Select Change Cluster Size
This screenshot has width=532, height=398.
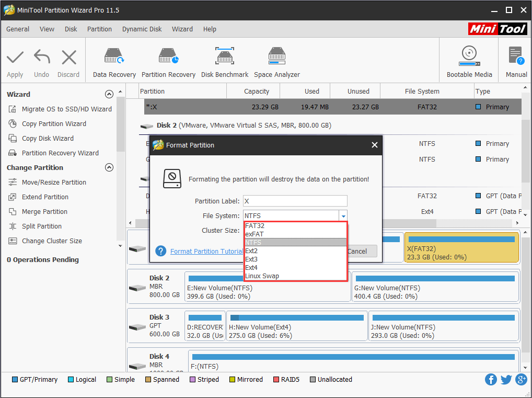pos(45,241)
